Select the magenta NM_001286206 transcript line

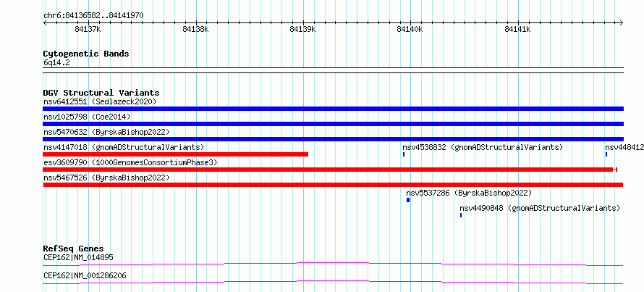pyautogui.click(x=333, y=282)
